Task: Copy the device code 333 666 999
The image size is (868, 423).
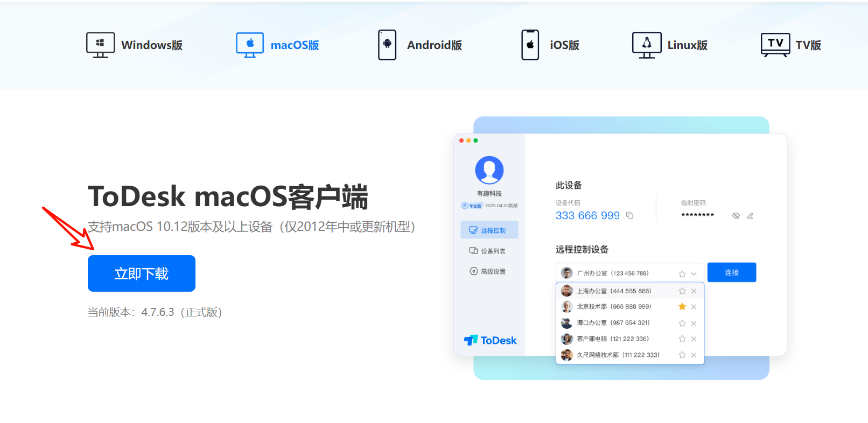Action: tap(629, 216)
